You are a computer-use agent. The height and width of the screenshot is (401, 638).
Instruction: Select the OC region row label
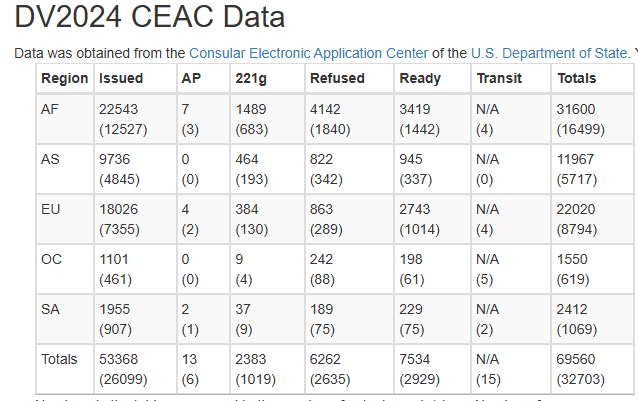[x=51, y=259]
